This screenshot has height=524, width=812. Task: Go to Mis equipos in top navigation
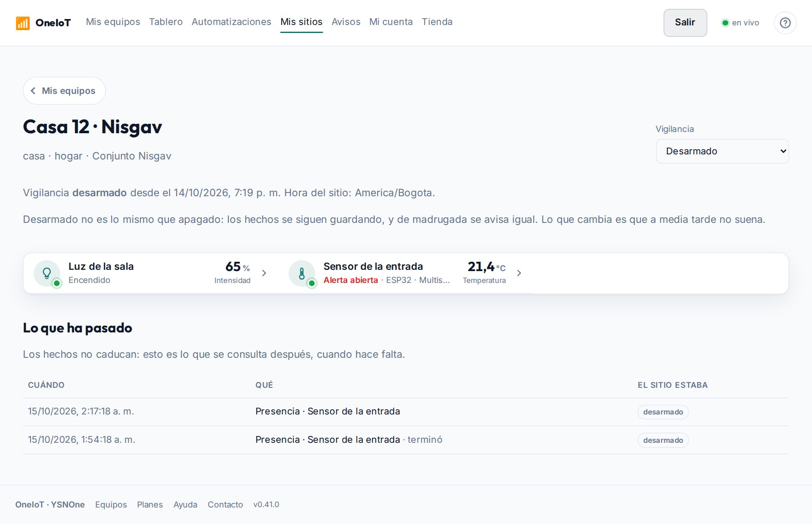113,22
